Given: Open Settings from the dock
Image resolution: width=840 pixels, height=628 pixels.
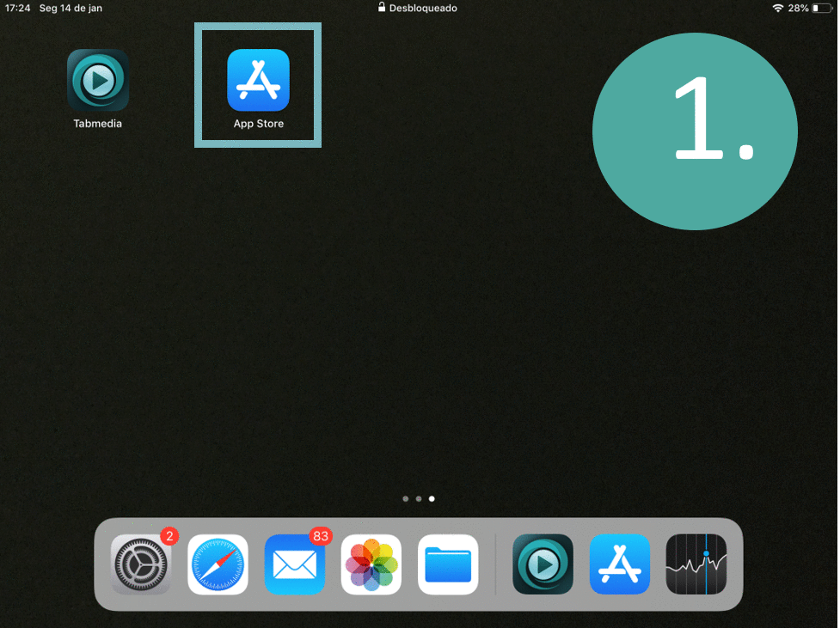Looking at the screenshot, I should click(x=141, y=564).
